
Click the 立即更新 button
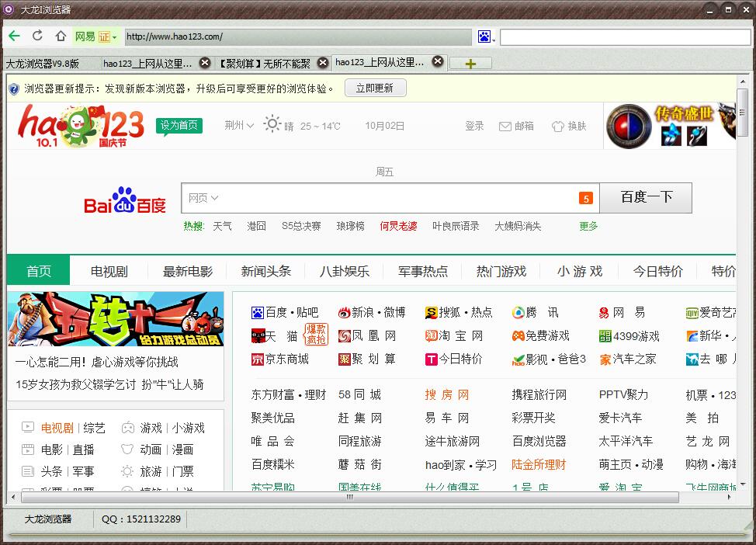[x=375, y=89]
